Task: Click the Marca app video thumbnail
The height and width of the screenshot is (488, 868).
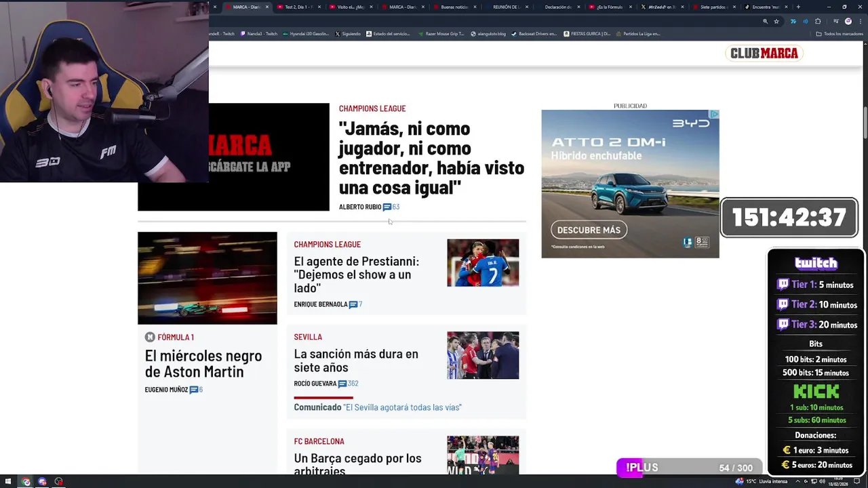Action: click(x=233, y=157)
